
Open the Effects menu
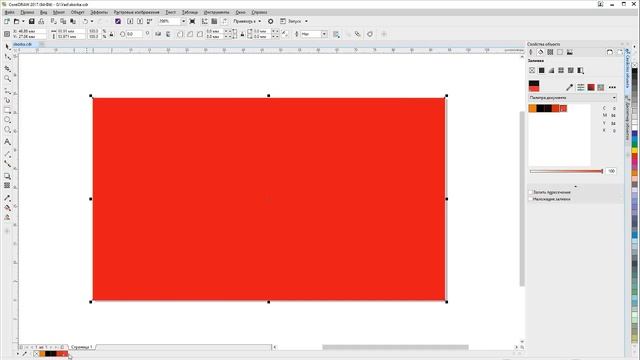click(x=99, y=12)
